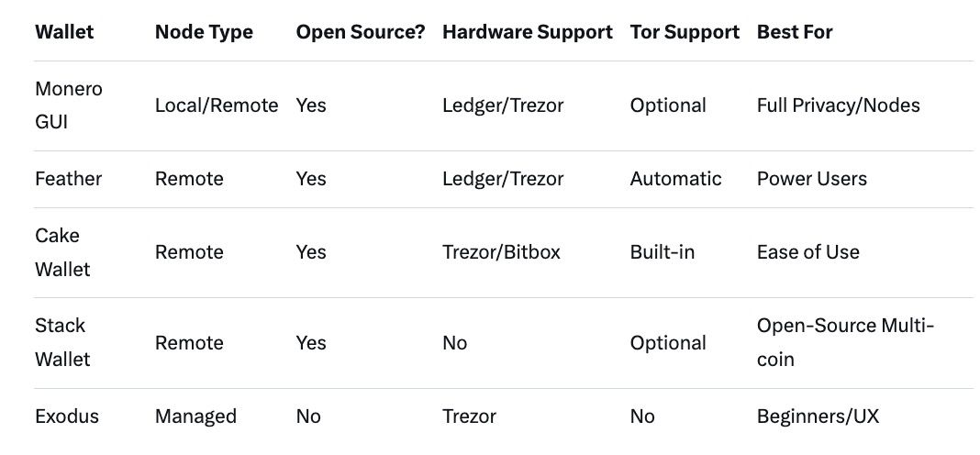Click the Node Type column header

tap(205, 32)
